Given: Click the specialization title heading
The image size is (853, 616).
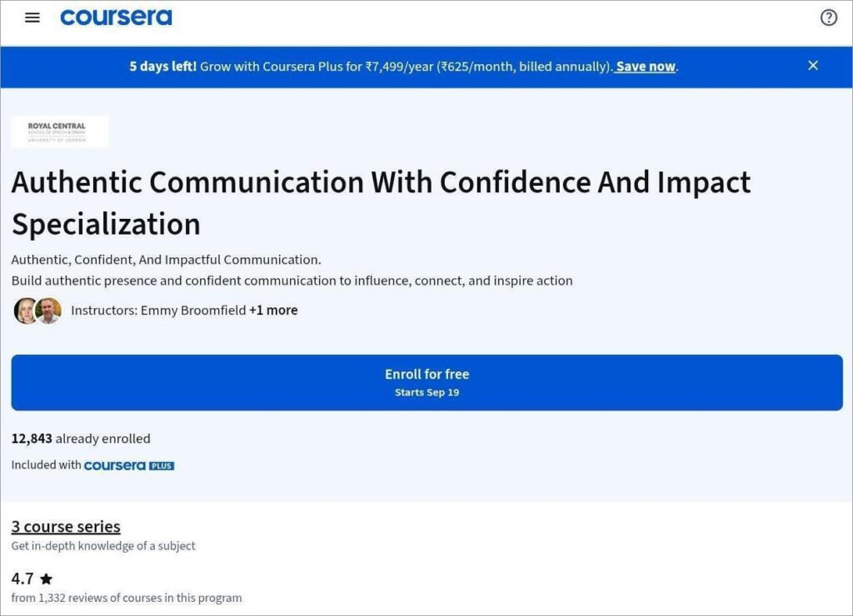Looking at the screenshot, I should (x=381, y=203).
